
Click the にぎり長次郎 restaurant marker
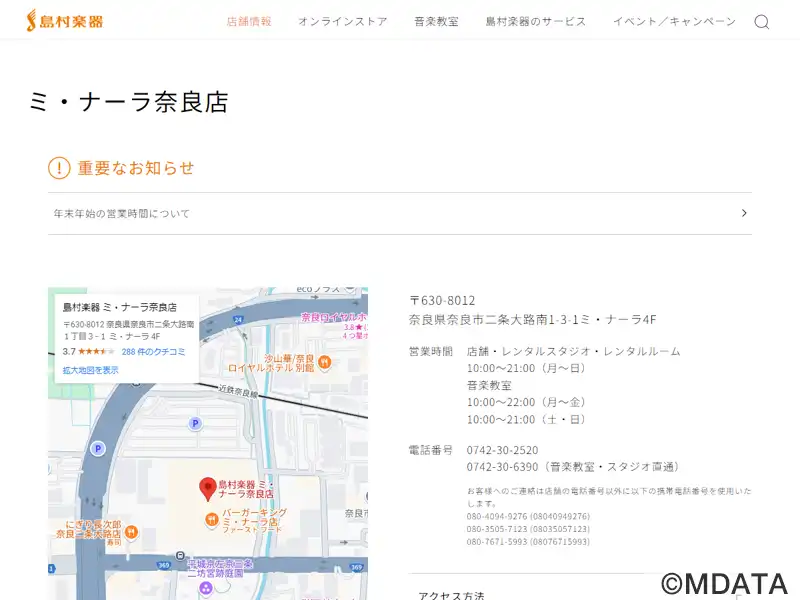(131, 532)
